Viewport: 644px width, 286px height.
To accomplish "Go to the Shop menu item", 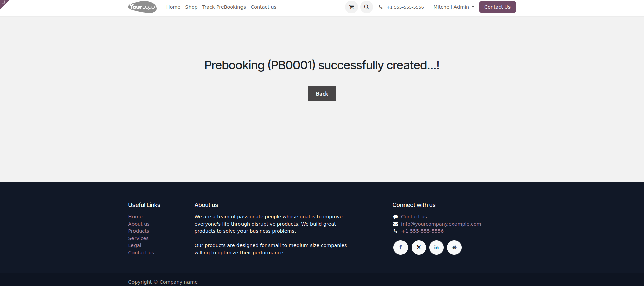I will [191, 7].
